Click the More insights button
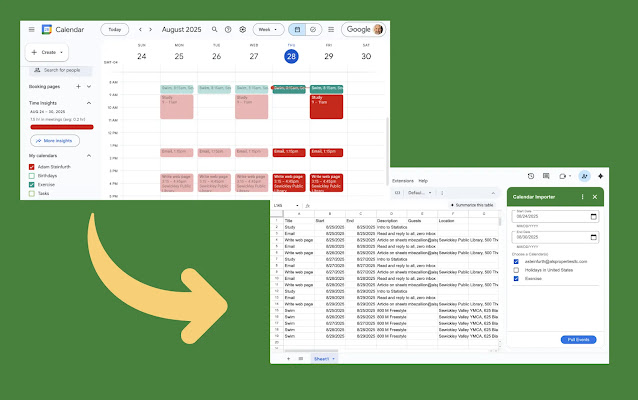638x400 pixels. 55,141
